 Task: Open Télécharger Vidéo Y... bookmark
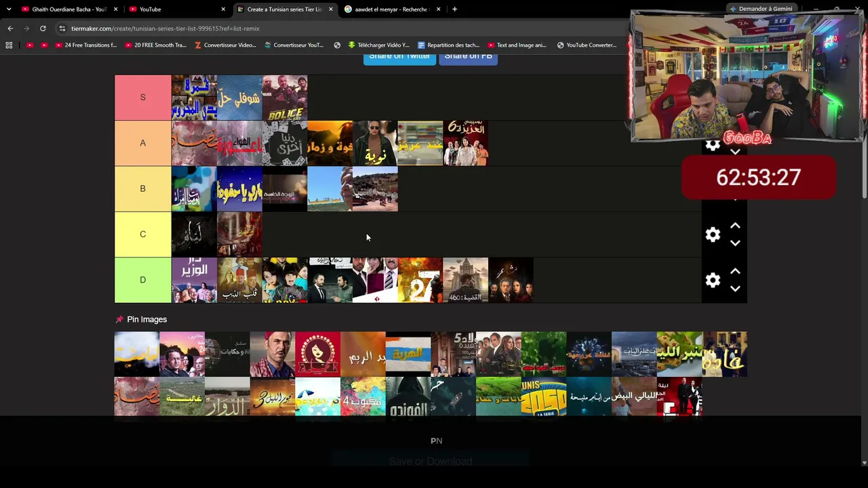tap(378, 45)
